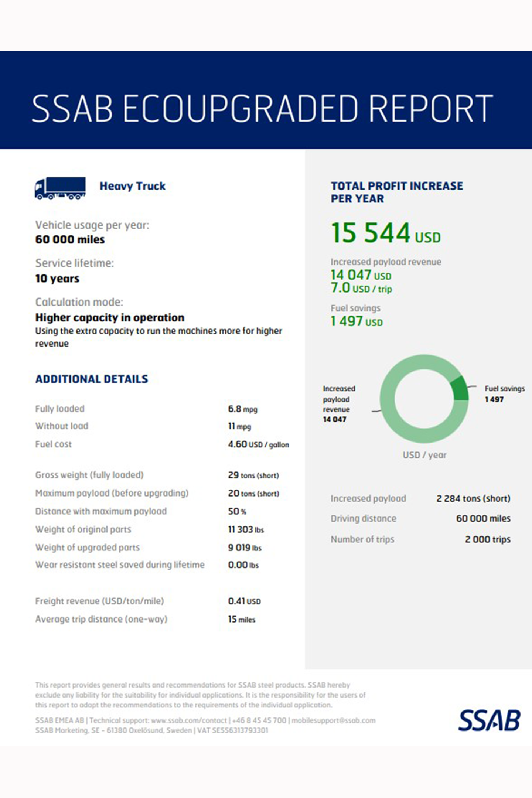Click the 2 000 trips value
Screen dimensions: 532x798
click(488, 539)
